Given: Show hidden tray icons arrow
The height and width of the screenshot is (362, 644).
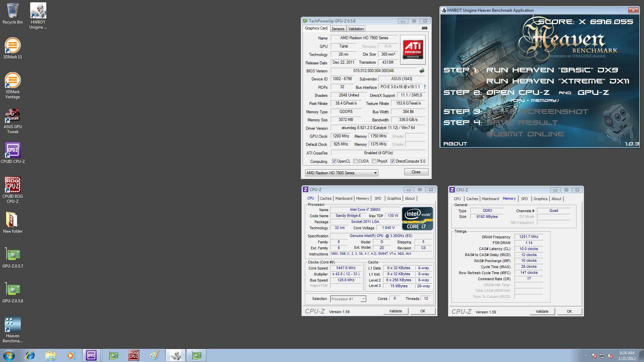Looking at the screenshot, I should coord(586,356).
